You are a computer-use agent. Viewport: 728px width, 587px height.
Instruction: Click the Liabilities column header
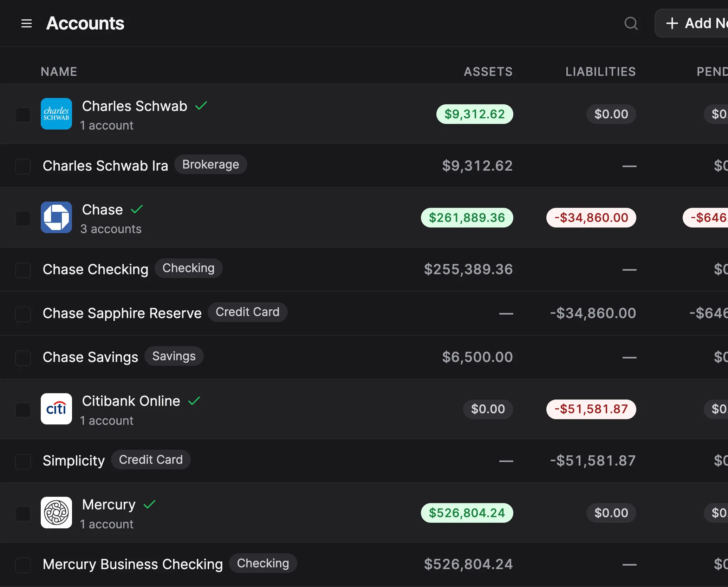(600, 72)
